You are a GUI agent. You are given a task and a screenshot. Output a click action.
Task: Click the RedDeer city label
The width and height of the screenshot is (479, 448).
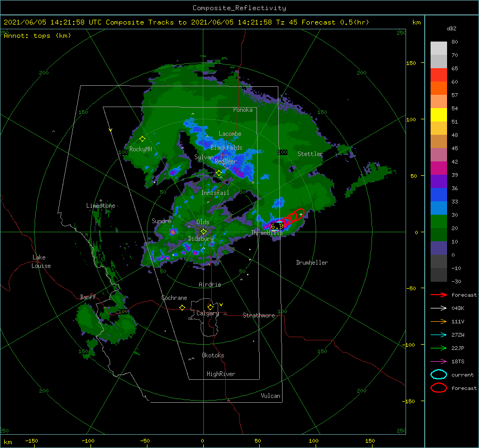226,161
